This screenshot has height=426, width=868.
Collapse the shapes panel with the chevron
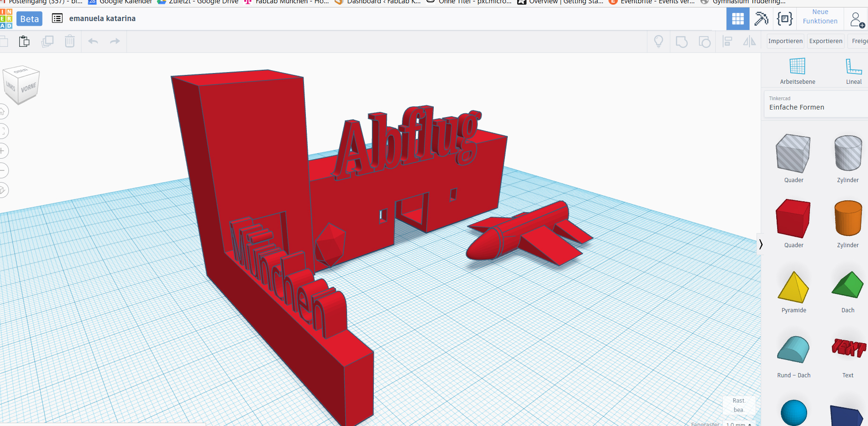tap(761, 244)
